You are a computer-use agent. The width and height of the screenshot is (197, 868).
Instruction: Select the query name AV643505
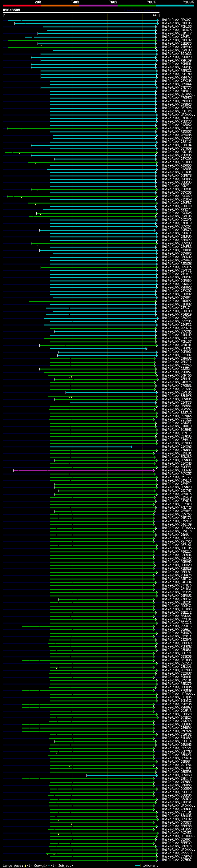(11, 10)
